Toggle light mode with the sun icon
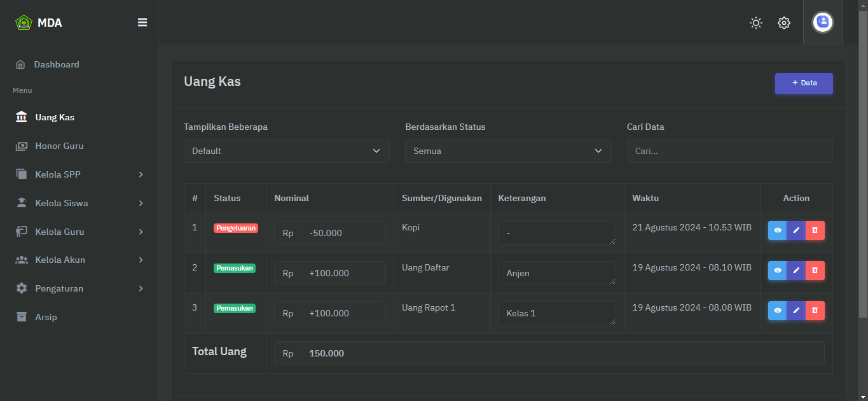The height and width of the screenshot is (401, 868). click(755, 23)
